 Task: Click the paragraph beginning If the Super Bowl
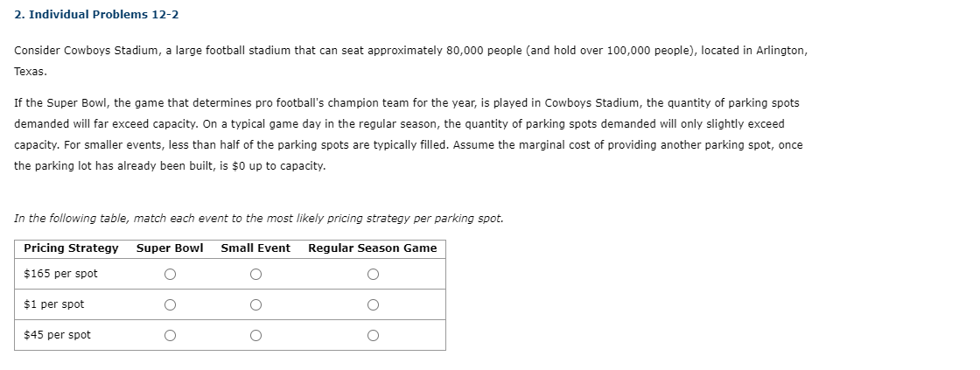pyautogui.click(x=408, y=135)
